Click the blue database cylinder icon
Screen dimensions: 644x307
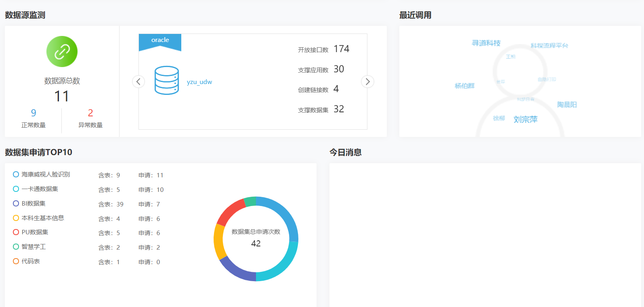(x=167, y=80)
